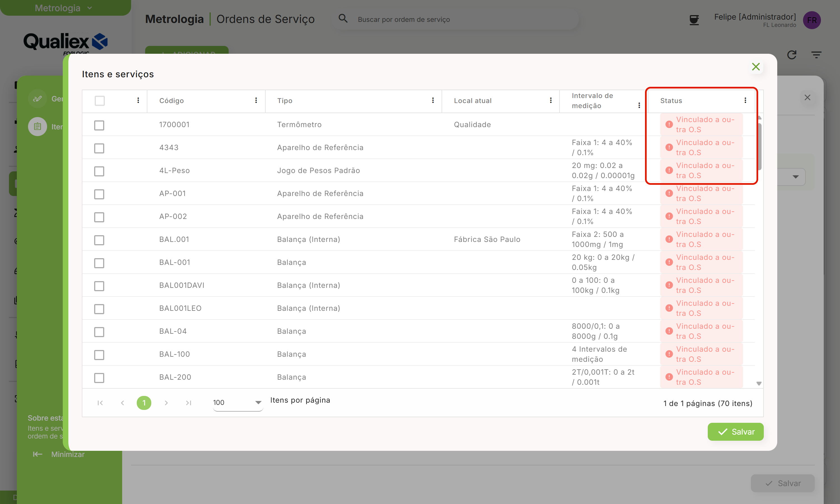Click the Salvar button in dialog

pyautogui.click(x=736, y=432)
